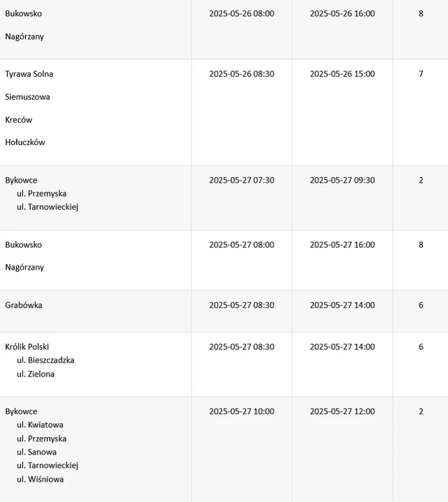Click end time 2025-05-26 15:00
The height and width of the screenshot is (502, 448).
(x=342, y=74)
